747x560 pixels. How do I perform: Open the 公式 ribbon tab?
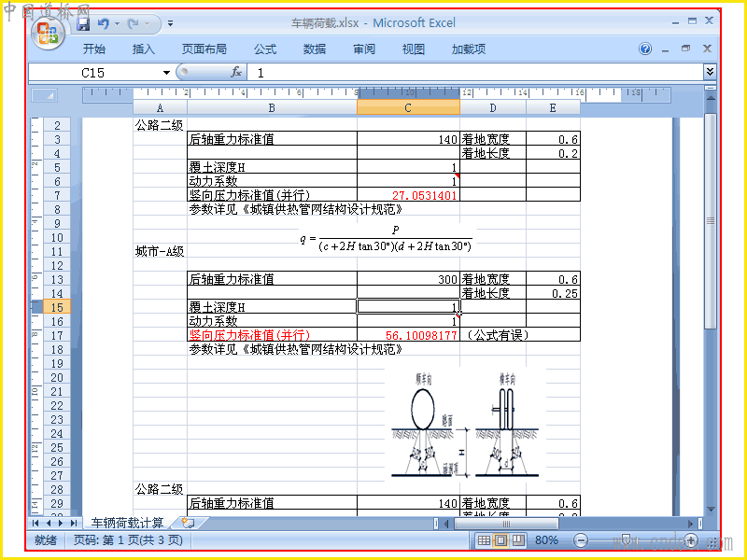[265, 49]
